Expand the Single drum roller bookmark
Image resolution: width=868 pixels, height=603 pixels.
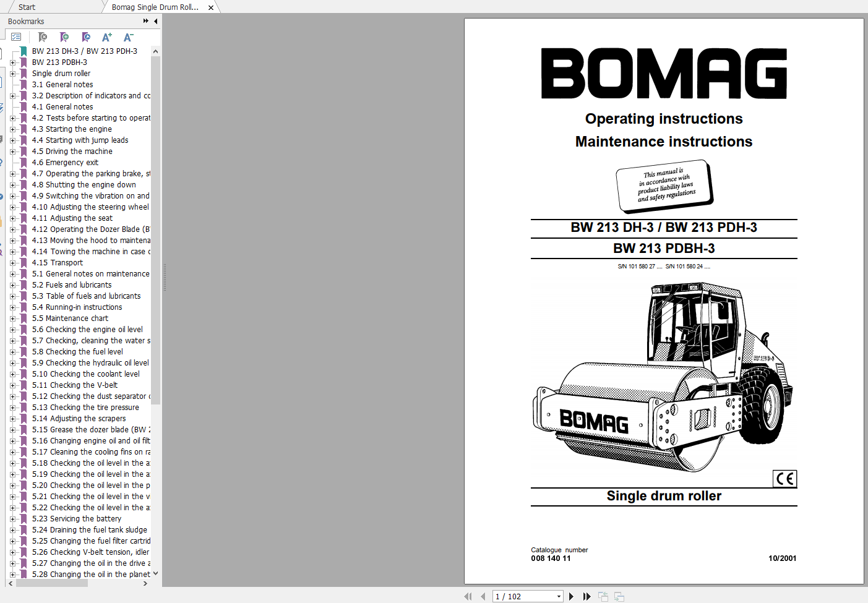point(12,74)
